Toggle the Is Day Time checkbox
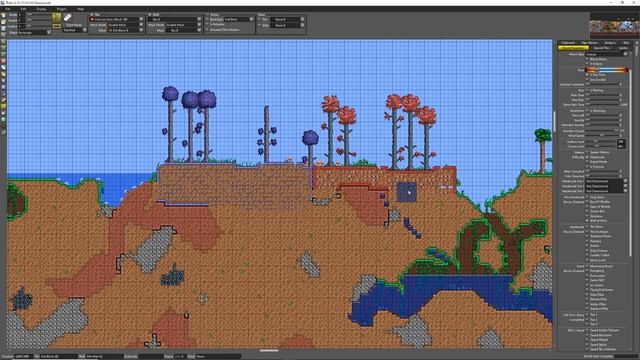This screenshot has width=640, height=360. 587,75
